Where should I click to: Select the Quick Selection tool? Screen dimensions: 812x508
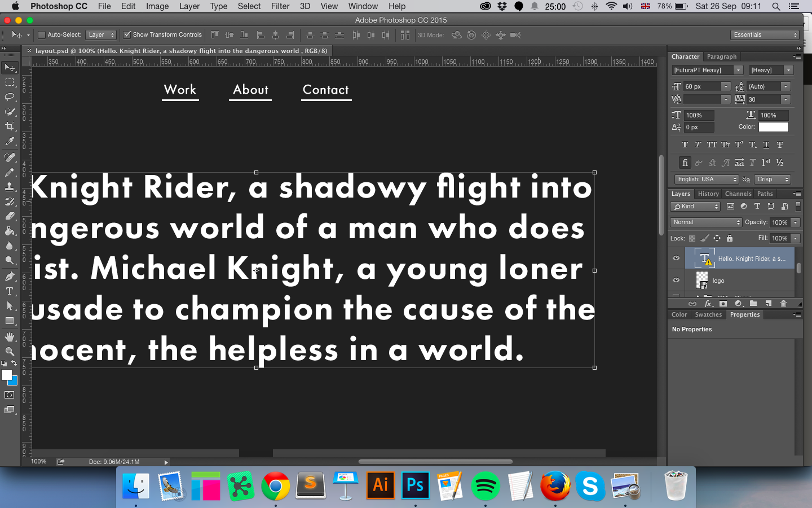[10, 112]
